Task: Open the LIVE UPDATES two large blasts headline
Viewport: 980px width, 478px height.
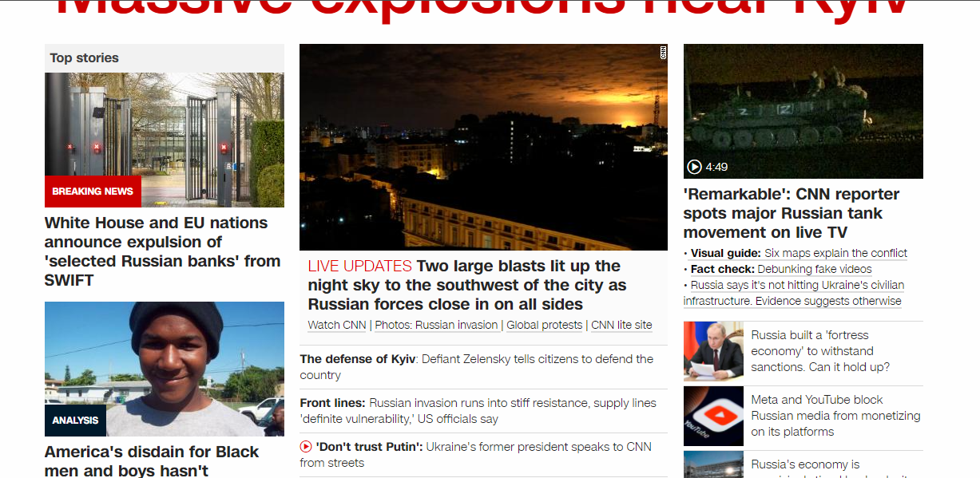Action: click(x=467, y=285)
